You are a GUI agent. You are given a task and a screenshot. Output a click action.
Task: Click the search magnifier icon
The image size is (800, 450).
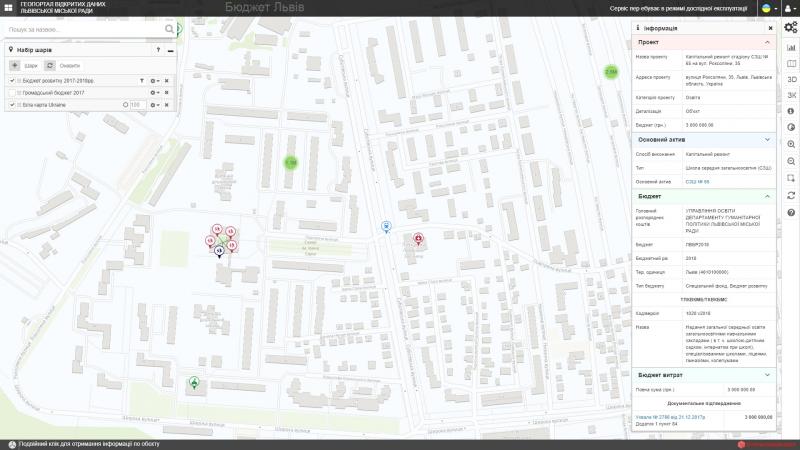169,29
